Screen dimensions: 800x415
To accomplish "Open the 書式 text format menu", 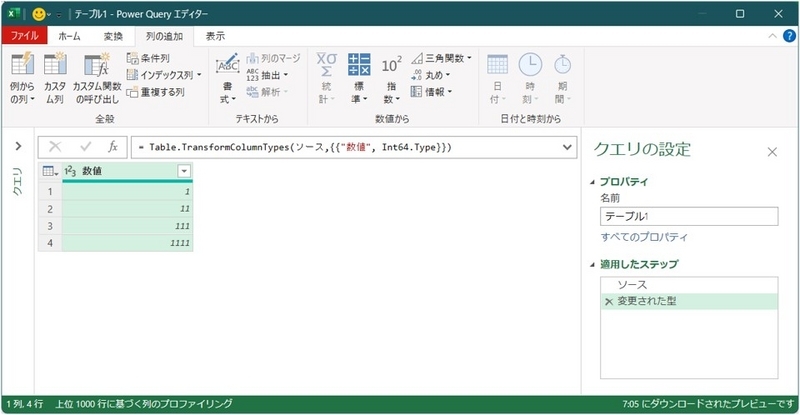I will tap(228, 78).
